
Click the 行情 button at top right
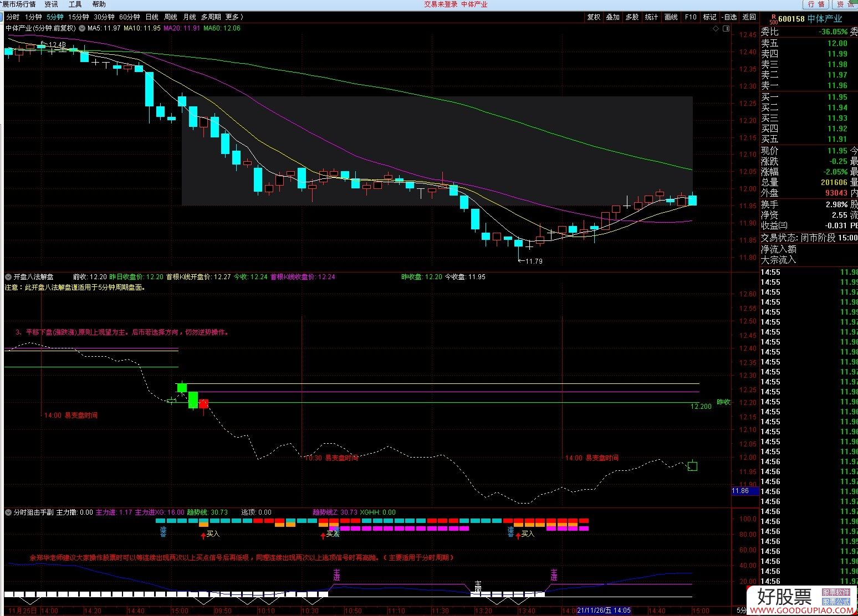[x=815, y=4]
